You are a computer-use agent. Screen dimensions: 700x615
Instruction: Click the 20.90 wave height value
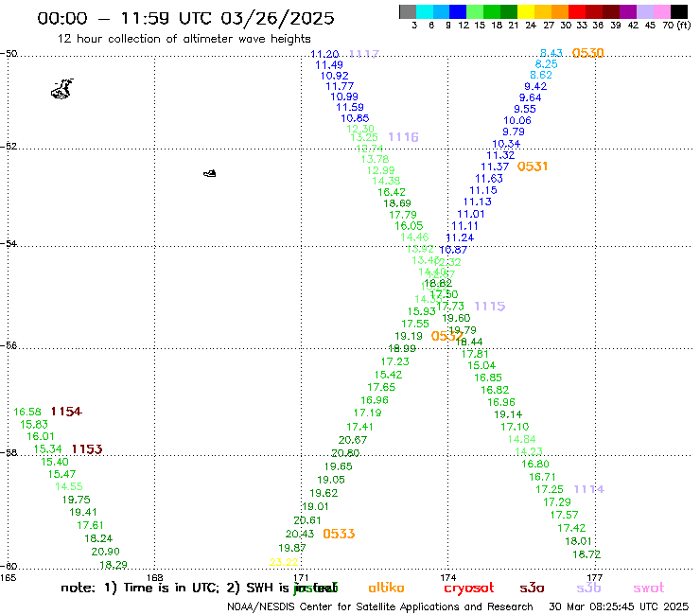(x=105, y=552)
